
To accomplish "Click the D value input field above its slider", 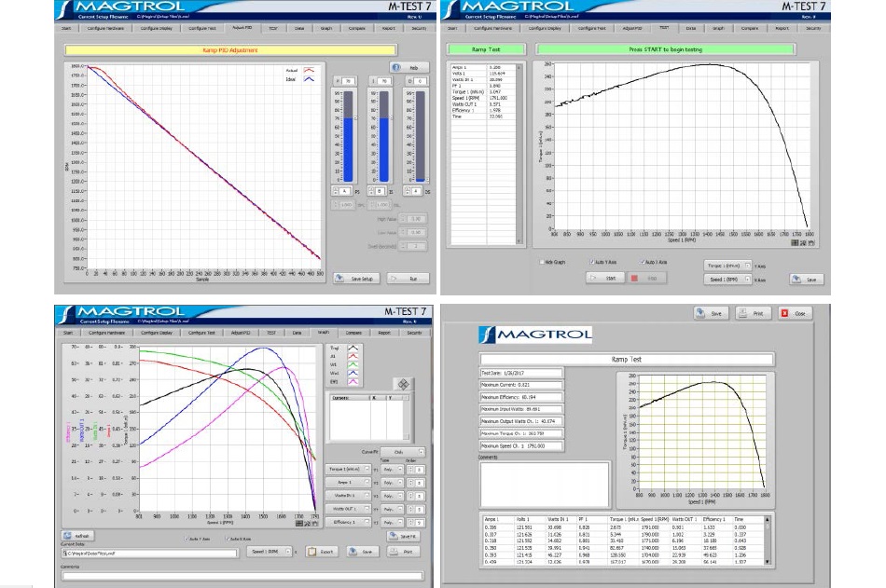I will pyautogui.click(x=422, y=81).
